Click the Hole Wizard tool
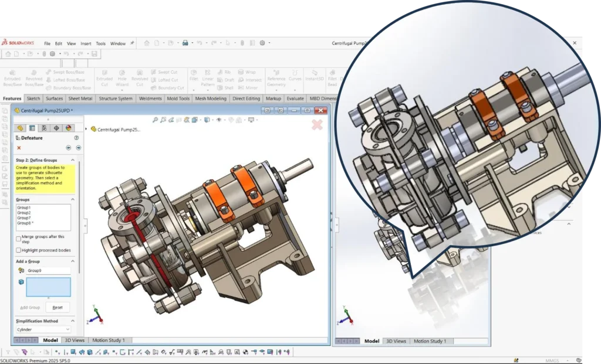Image resolution: width=601 pixels, height=364 pixels. pyautogui.click(x=122, y=78)
